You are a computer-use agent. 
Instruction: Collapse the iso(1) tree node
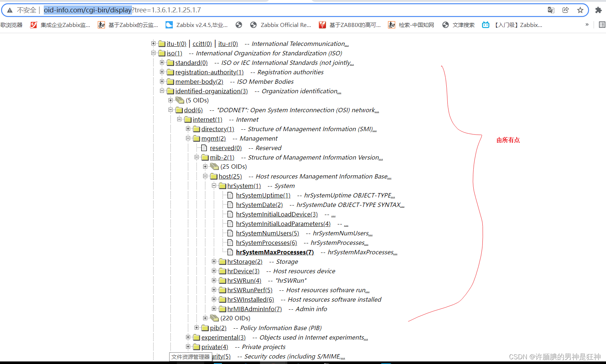point(154,53)
